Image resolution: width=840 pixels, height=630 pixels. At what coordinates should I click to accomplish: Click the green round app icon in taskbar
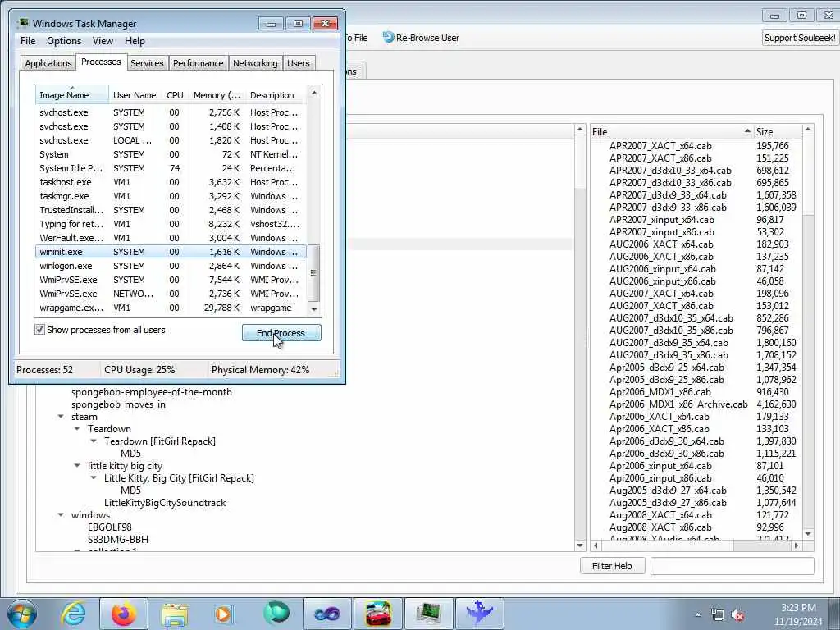coord(276,613)
